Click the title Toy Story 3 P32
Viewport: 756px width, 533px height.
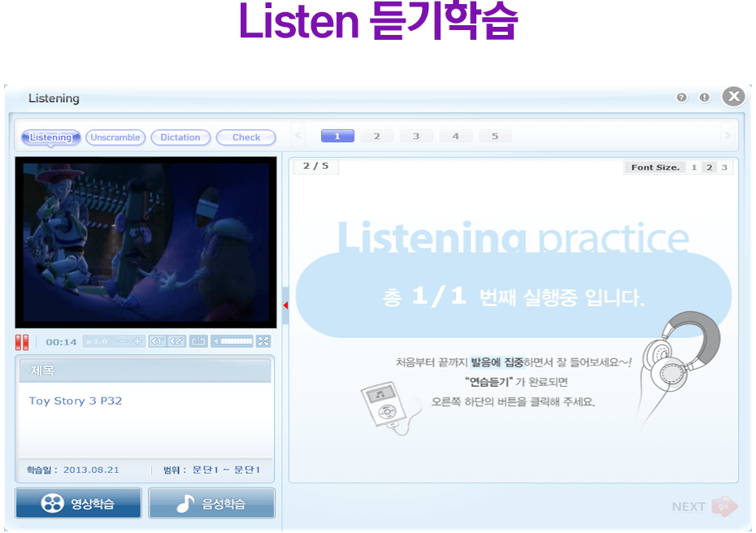click(76, 401)
